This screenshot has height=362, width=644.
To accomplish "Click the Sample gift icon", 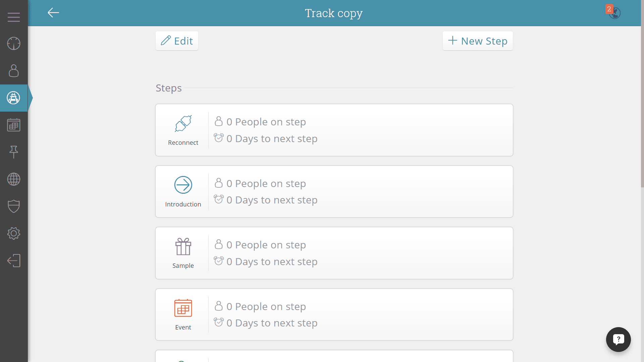I will coord(183,246).
